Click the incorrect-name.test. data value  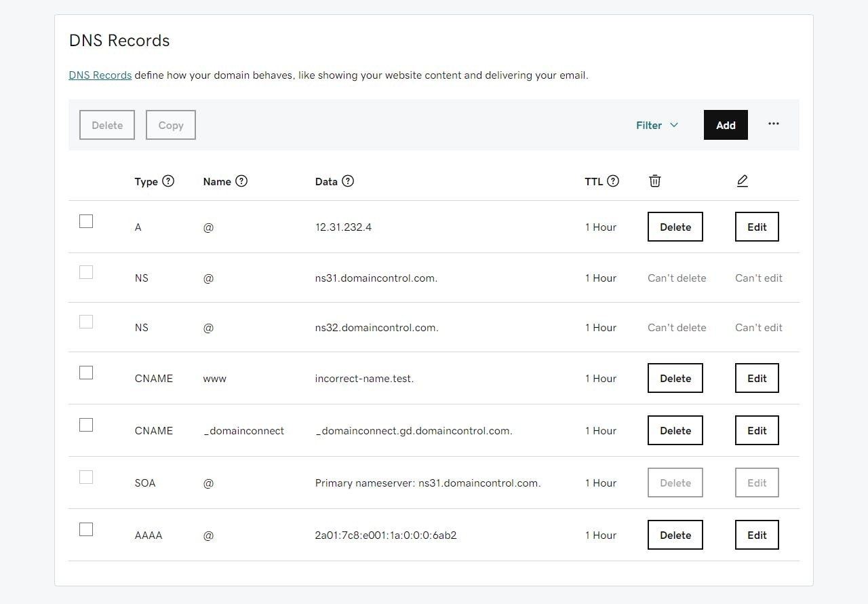click(x=364, y=379)
